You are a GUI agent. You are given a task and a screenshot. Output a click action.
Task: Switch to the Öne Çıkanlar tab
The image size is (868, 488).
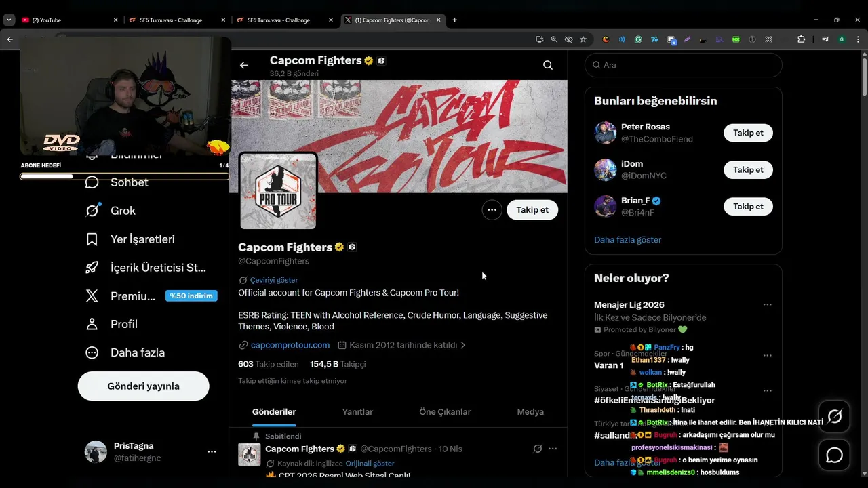[445, 411]
